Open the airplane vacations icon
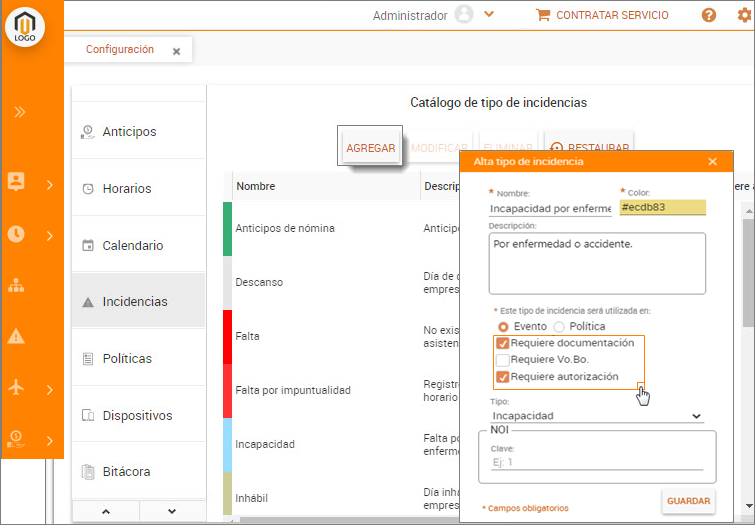 click(x=16, y=388)
